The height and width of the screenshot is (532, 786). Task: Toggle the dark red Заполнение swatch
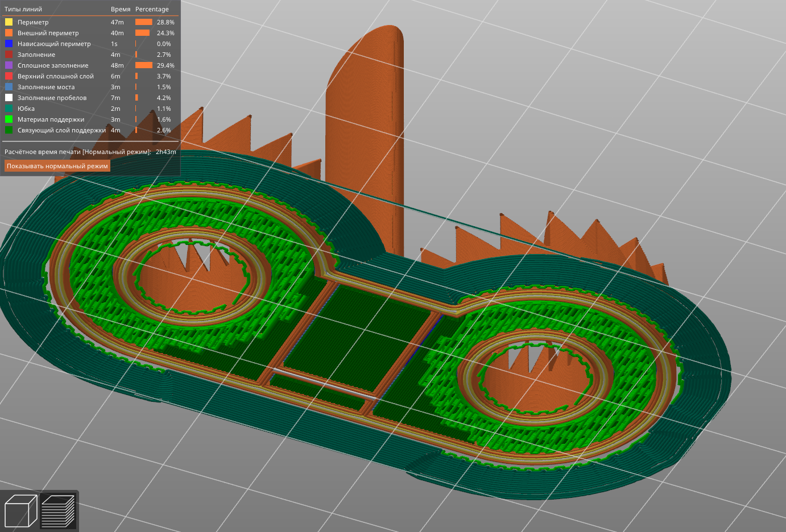pos(9,55)
